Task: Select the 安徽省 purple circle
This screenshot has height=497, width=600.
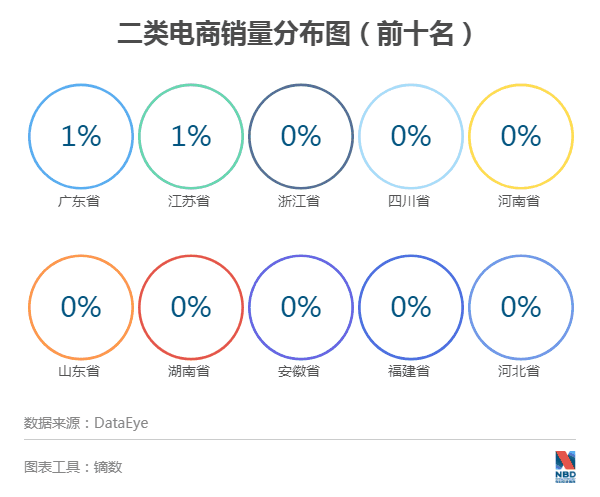Action: pyautogui.click(x=301, y=307)
